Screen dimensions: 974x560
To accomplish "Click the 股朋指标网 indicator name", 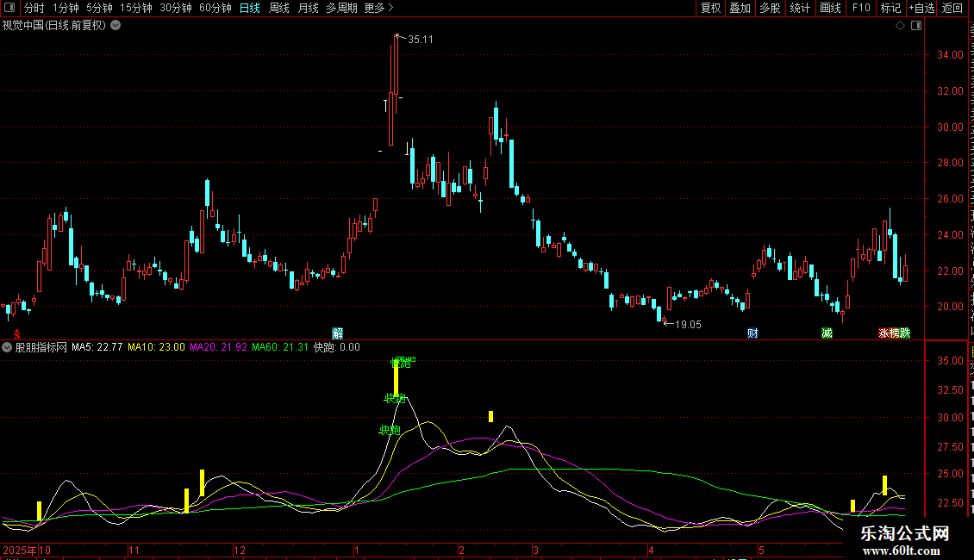I will (x=41, y=347).
